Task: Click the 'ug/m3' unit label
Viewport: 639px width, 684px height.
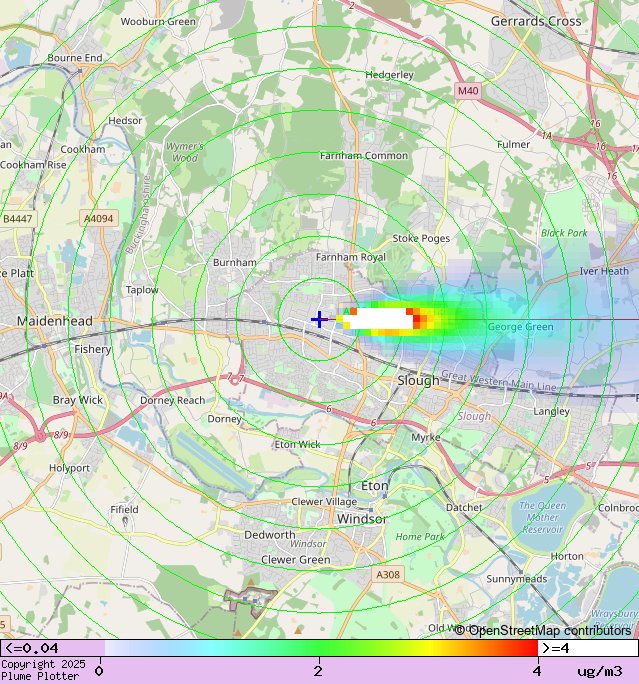Action: pos(600,671)
